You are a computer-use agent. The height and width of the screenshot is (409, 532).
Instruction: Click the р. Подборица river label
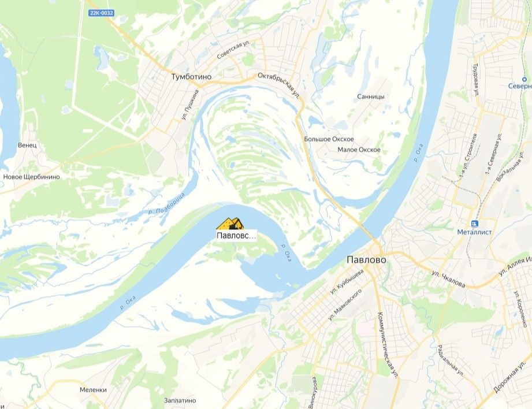pyautogui.click(x=167, y=203)
